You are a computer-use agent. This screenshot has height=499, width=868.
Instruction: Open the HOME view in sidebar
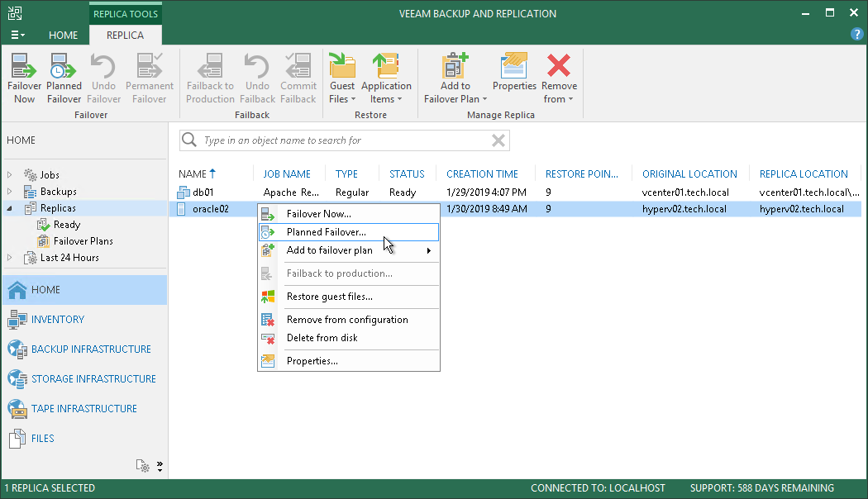[x=84, y=290]
